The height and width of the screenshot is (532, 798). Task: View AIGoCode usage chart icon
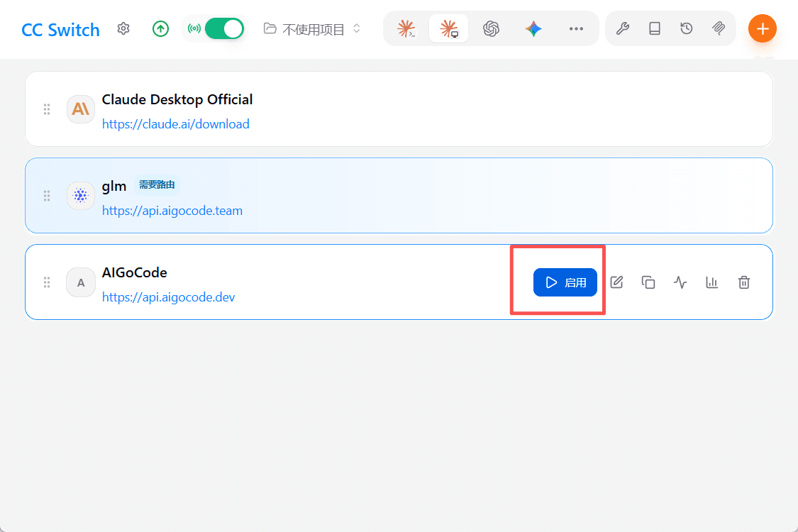712,282
